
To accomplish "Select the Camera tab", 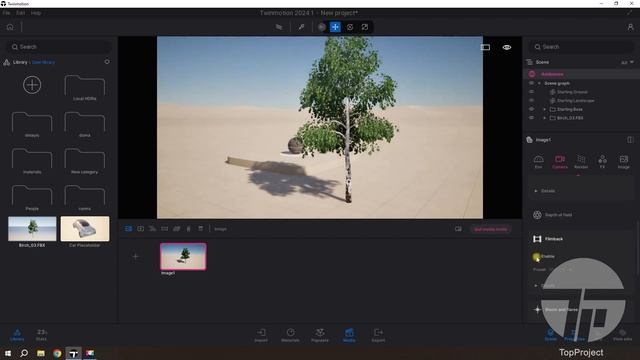I will coord(560,162).
